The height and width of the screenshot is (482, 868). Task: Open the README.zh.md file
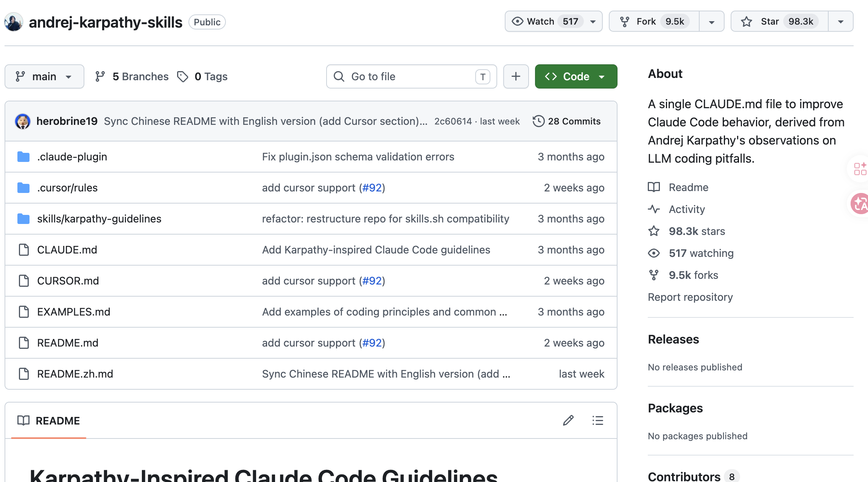[75, 374]
